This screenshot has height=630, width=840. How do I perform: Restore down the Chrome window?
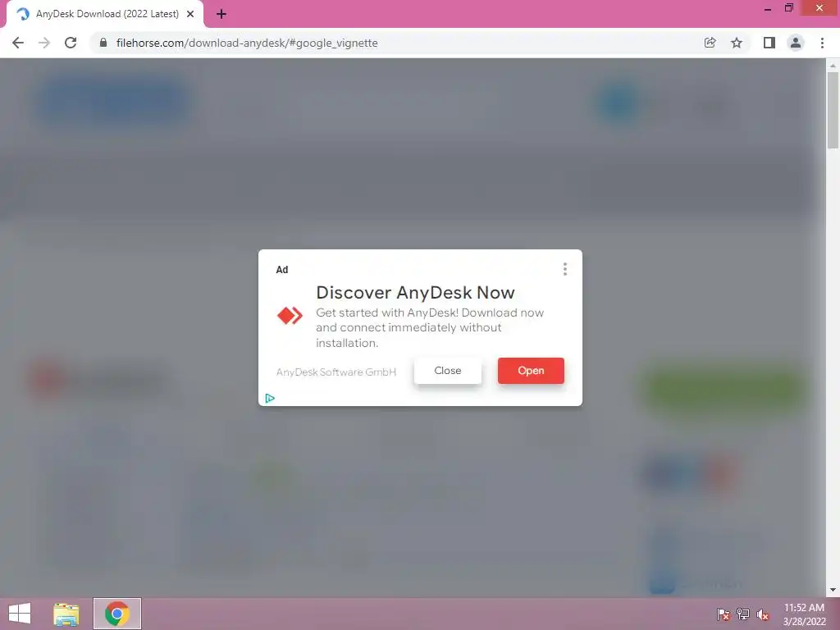(x=789, y=8)
